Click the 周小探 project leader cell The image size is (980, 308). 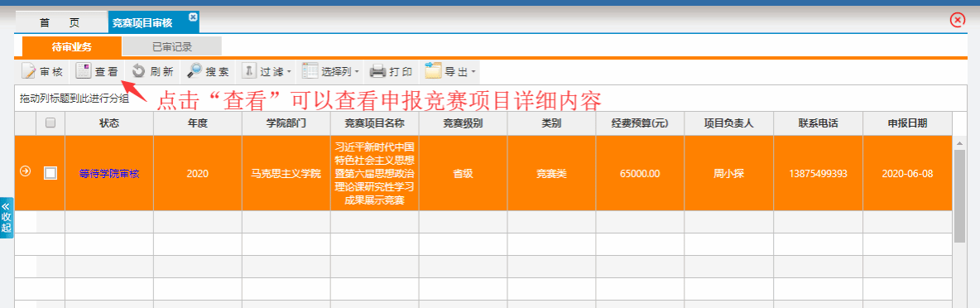(x=728, y=173)
